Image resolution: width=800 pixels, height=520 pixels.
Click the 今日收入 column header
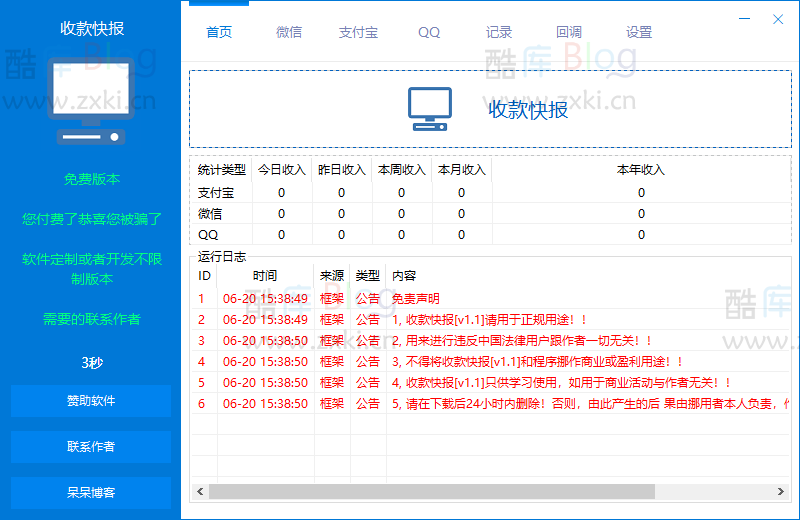tap(282, 170)
